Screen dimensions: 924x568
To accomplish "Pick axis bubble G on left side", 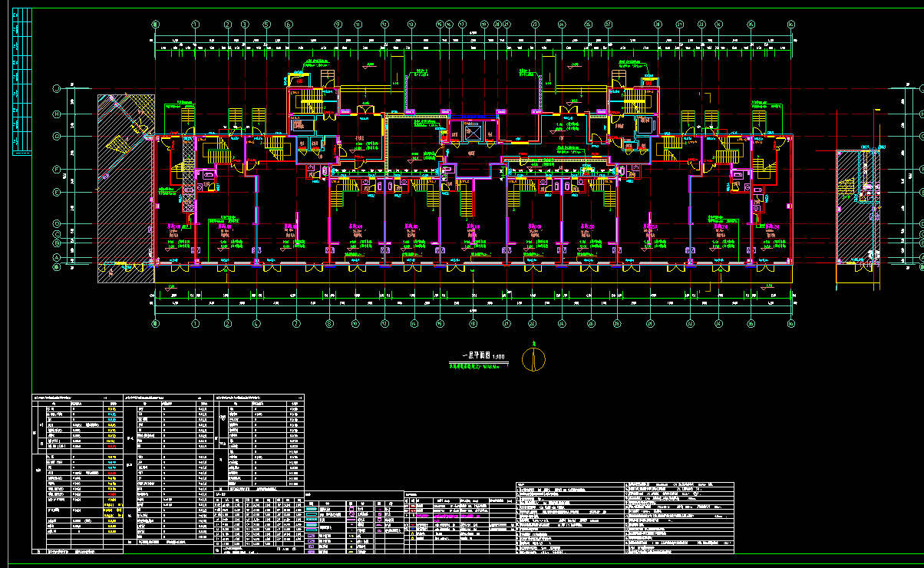I will pos(56,137).
